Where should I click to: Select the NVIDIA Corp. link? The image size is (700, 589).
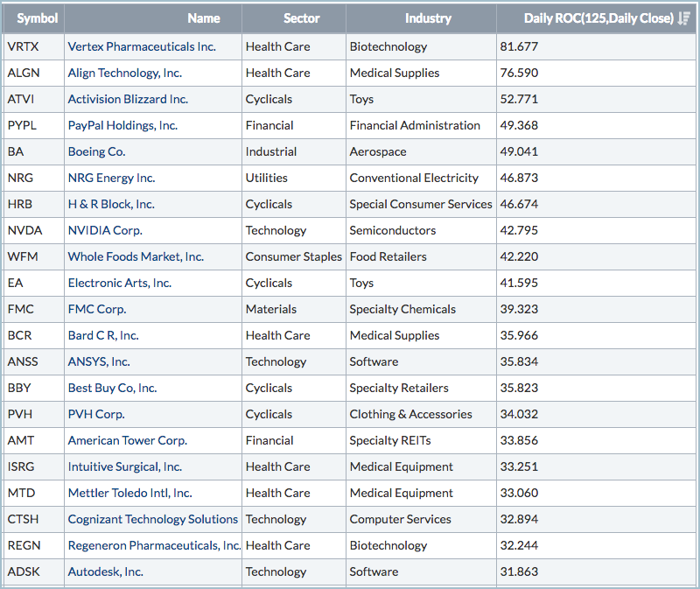click(x=105, y=230)
